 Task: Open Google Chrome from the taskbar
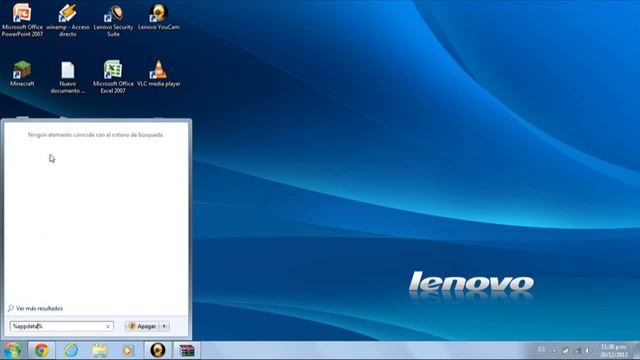click(x=41, y=351)
